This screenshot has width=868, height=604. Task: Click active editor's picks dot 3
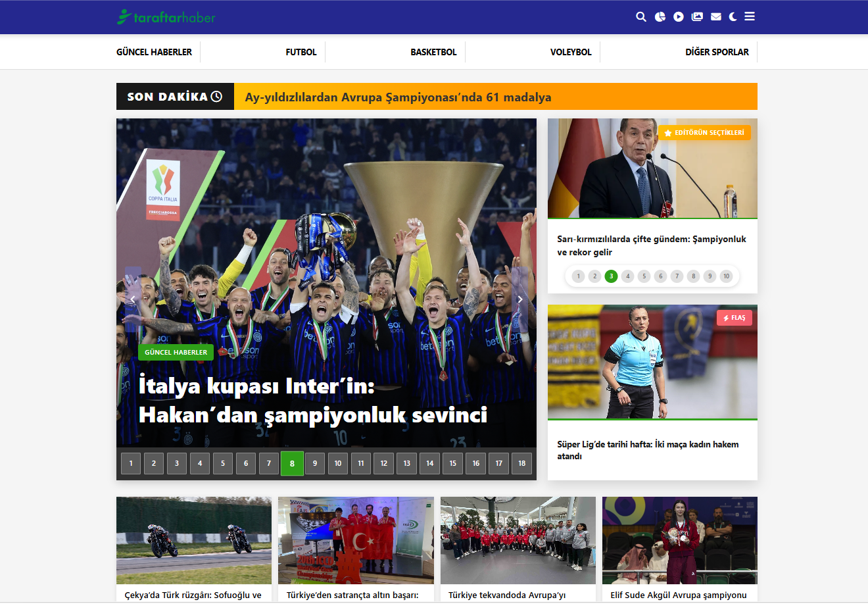tap(612, 276)
